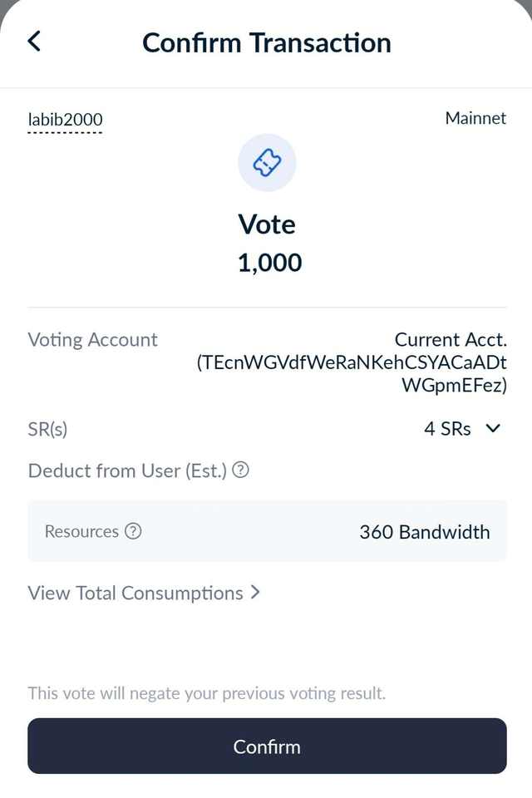Tap the Voting Account label
This screenshot has height=798, width=532.
coord(92,340)
